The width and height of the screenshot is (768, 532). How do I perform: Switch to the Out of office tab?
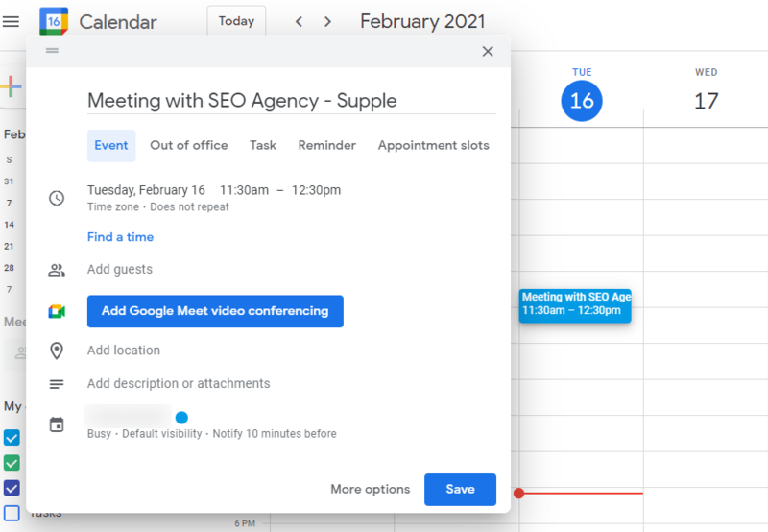point(188,146)
